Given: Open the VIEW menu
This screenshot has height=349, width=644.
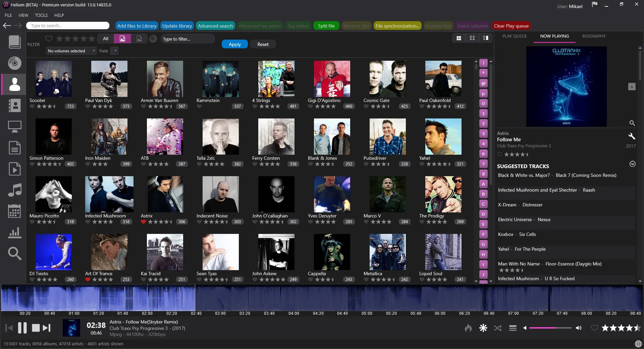Looking at the screenshot, I should 23,15.
